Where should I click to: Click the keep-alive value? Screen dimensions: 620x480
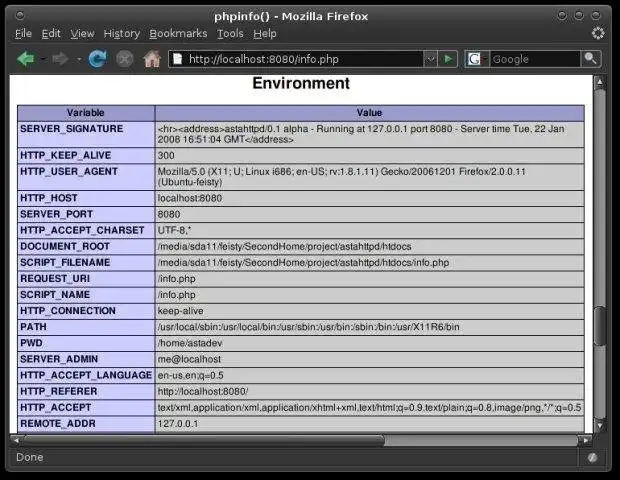click(180, 311)
